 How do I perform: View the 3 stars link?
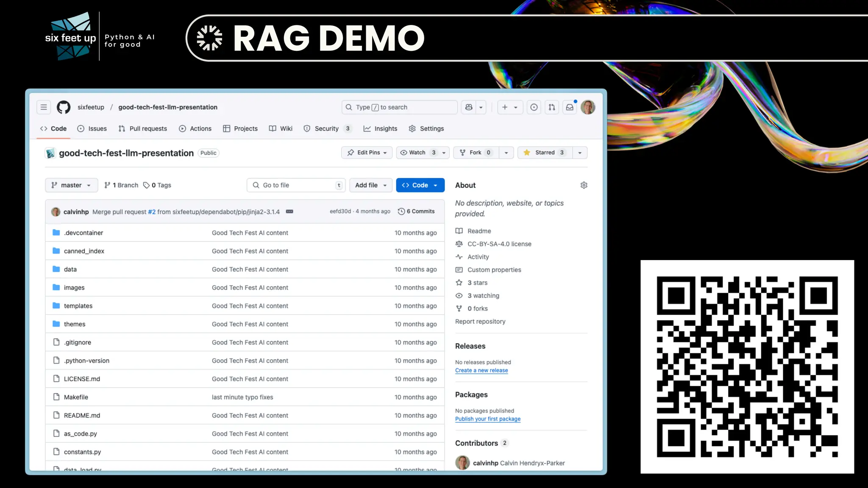pyautogui.click(x=471, y=283)
